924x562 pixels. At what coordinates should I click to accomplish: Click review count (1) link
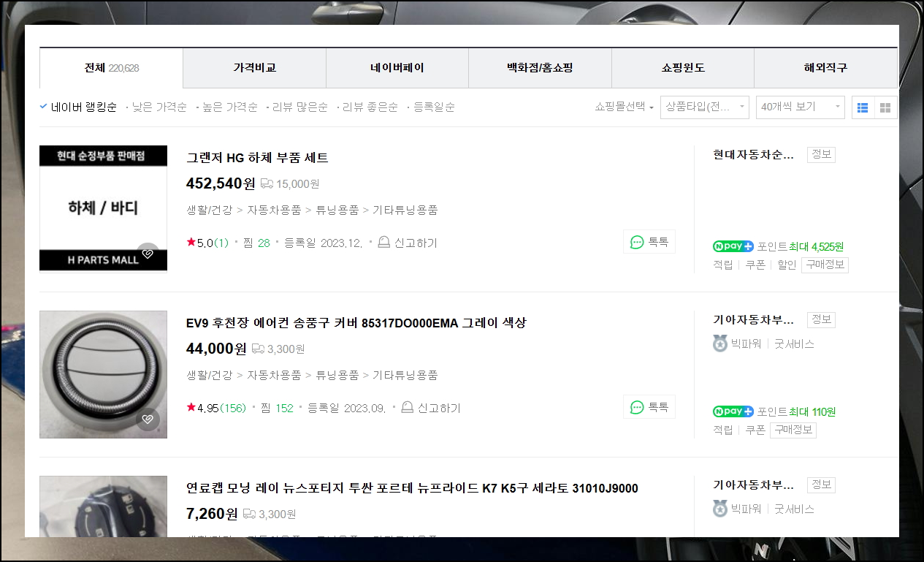pyautogui.click(x=221, y=243)
